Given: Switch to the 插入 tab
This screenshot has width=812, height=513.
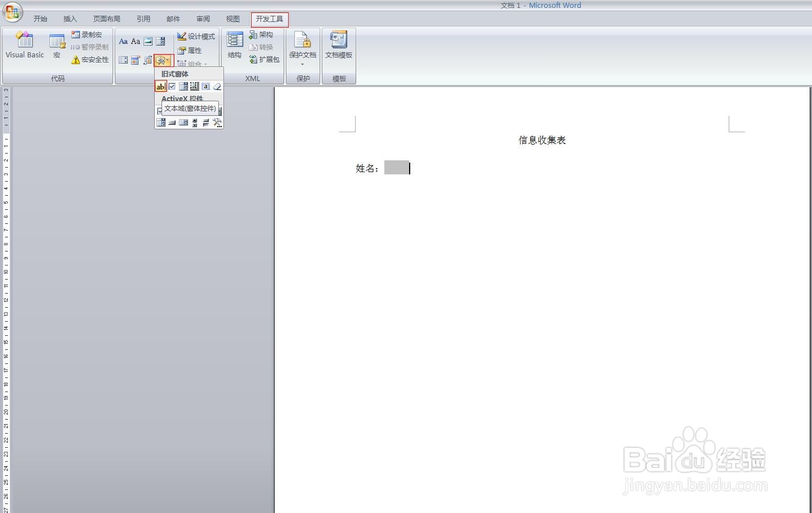Looking at the screenshot, I should 70,19.
